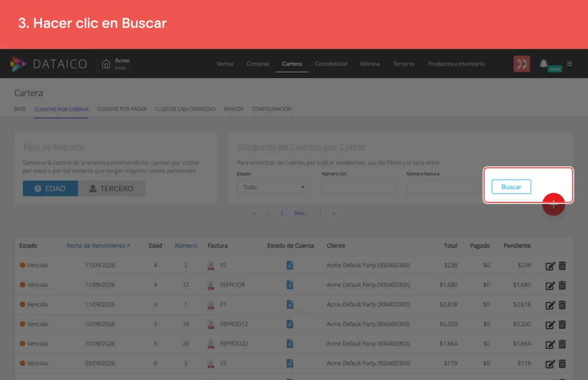Image resolution: width=588 pixels, height=380 pixels.
Task: Open the hamburger menu in header
Action: (570, 63)
